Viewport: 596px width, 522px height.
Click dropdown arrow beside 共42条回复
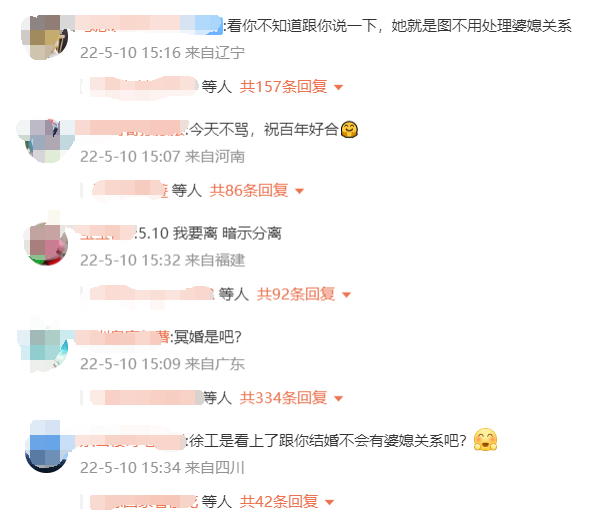pyautogui.click(x=330, y=502)
